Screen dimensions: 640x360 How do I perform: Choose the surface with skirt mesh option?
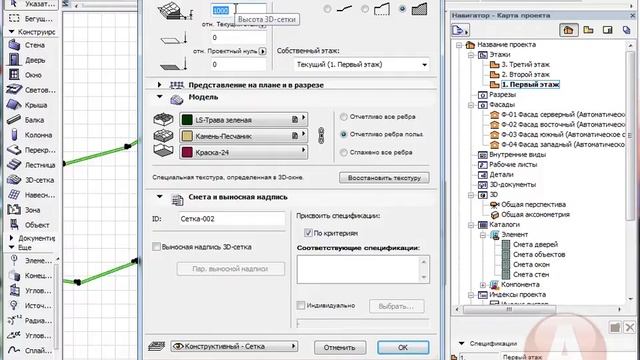(365, 9)
